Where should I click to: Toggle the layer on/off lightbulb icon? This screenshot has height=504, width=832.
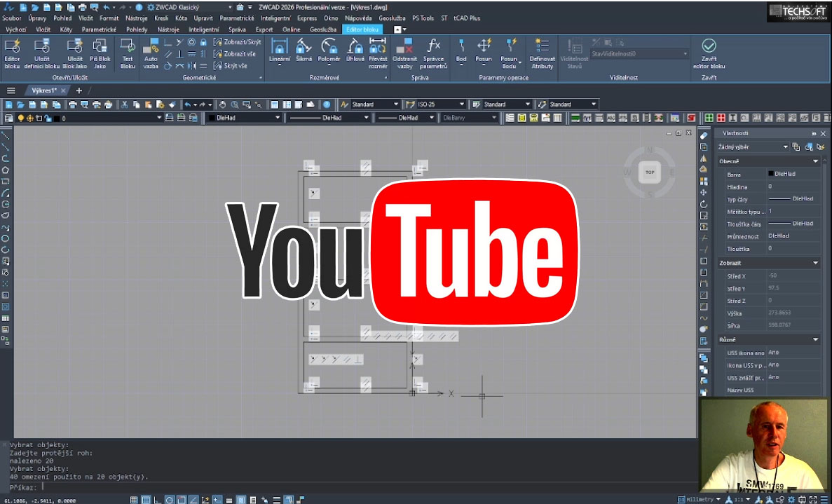pyautogui.click(x=21, y=118)
